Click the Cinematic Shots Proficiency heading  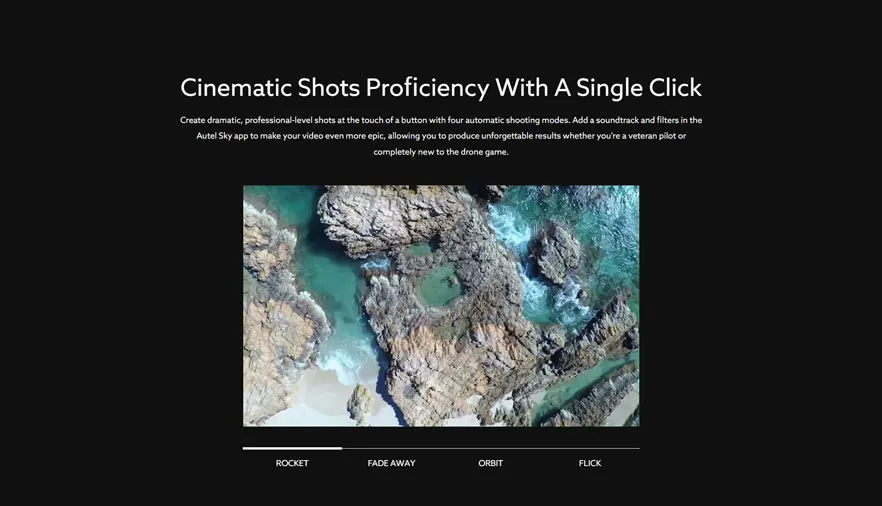click(x=441, y=88)
